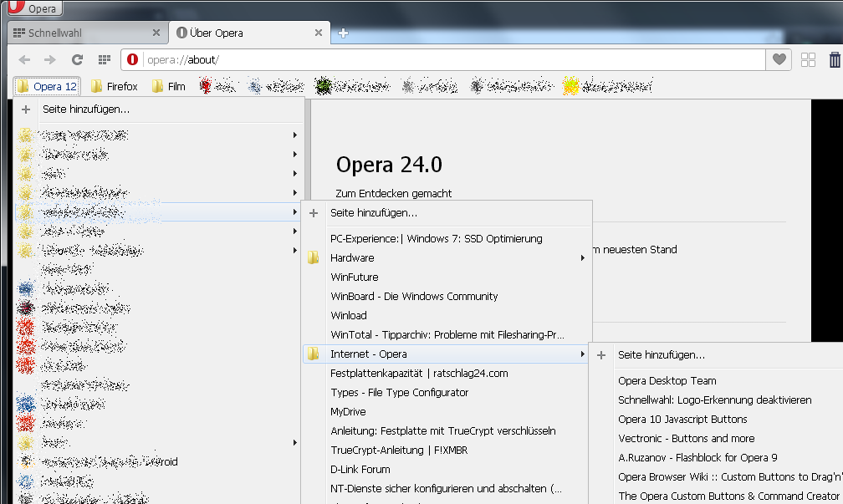Viewport: 843px width, 504px height.
Task: Click the heart bookmark icon in address bar
Action: [779, 59]
